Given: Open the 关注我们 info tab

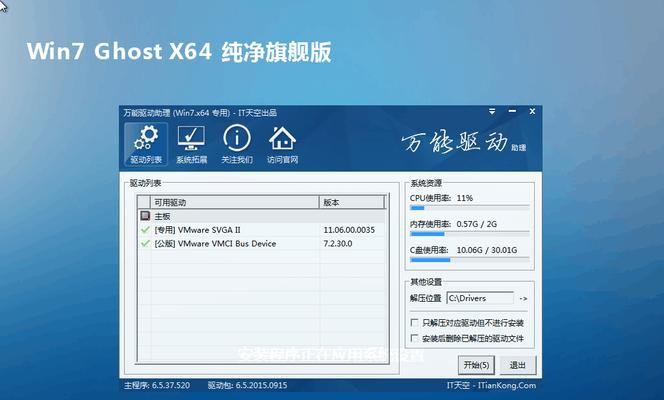Looking at the screenshot, I should tap(237, 144).
